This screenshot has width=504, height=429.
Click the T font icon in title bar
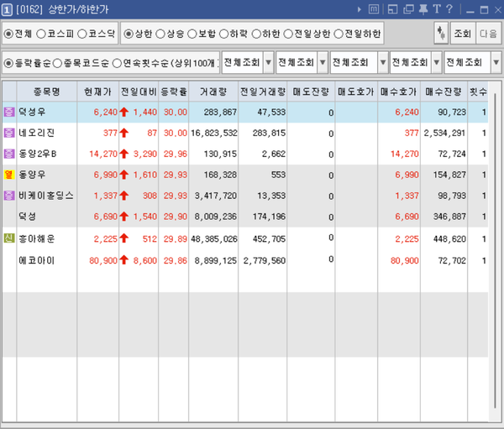pyautogui.click(x=437, y=9)
